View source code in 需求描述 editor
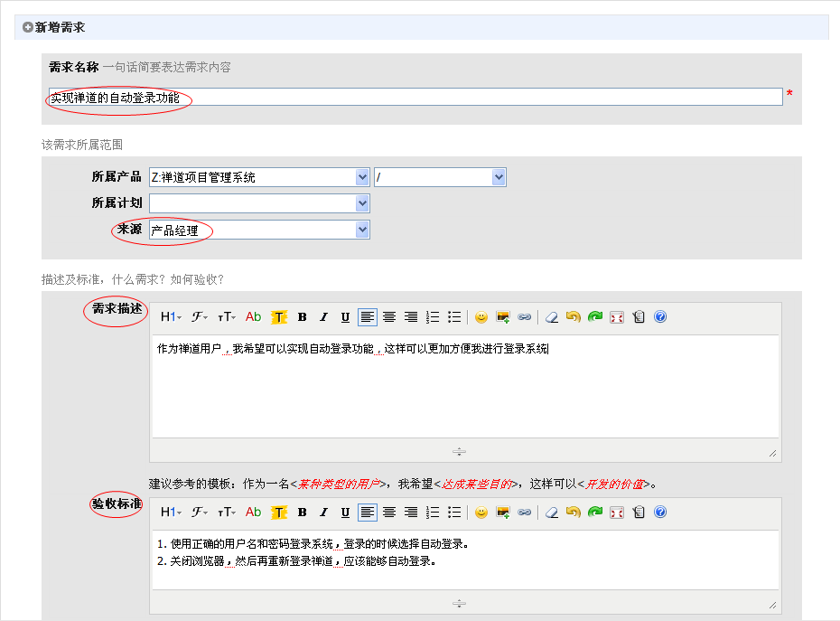The image size is (840, 621). (639, 317)
